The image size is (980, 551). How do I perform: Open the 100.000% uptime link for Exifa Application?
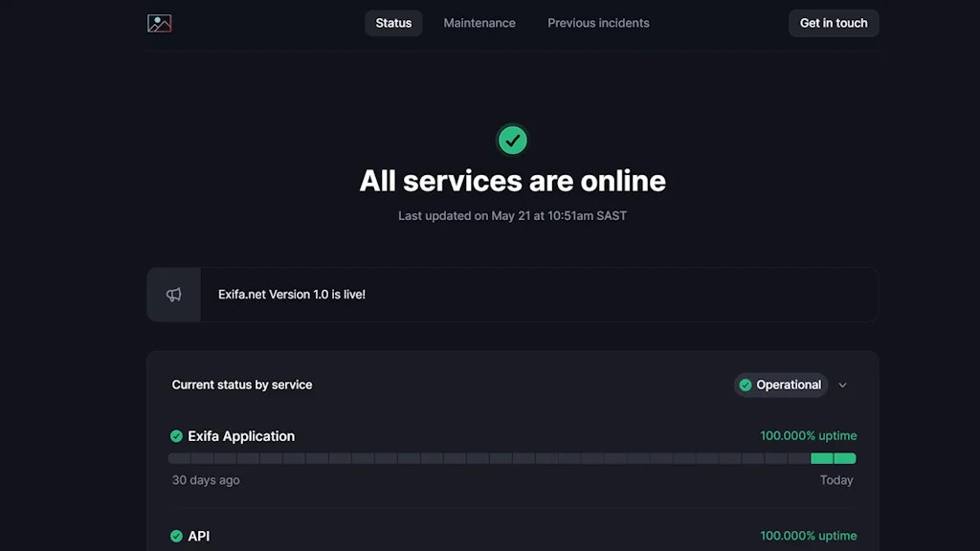pyautogui.click(x=808, y=435)
